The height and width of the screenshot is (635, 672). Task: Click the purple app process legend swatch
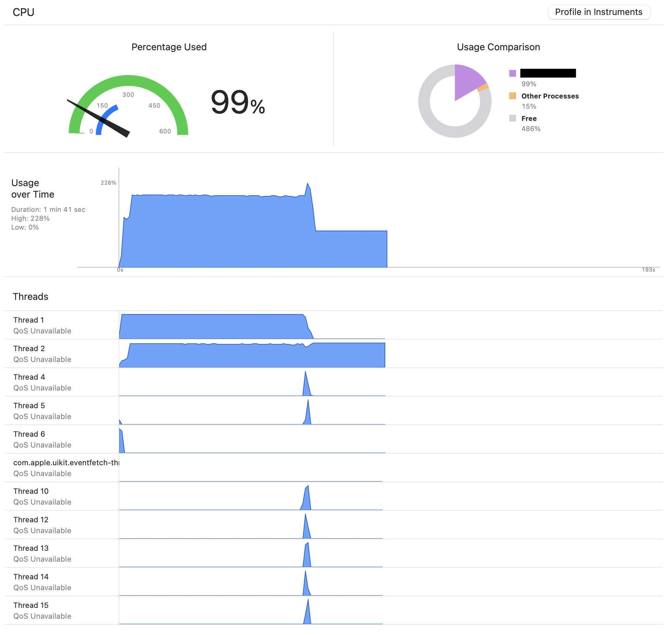[x=513, y=73]
